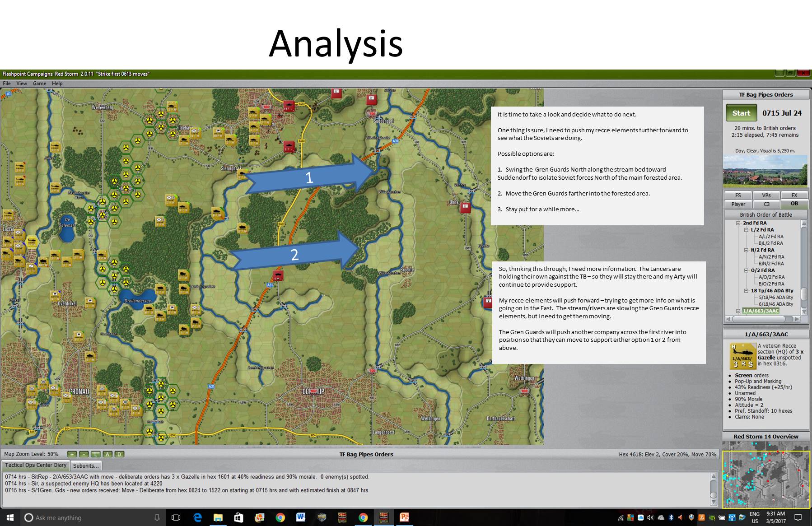Select A/O/2 Fd RA in the tree
Screen dimensions: 812x526
pos(771,277)
